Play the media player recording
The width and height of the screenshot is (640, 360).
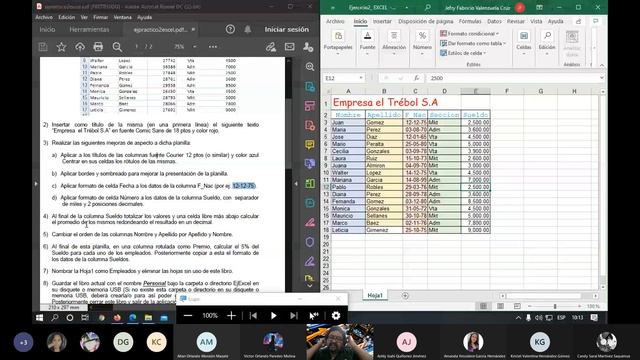(x=273, y=316)
